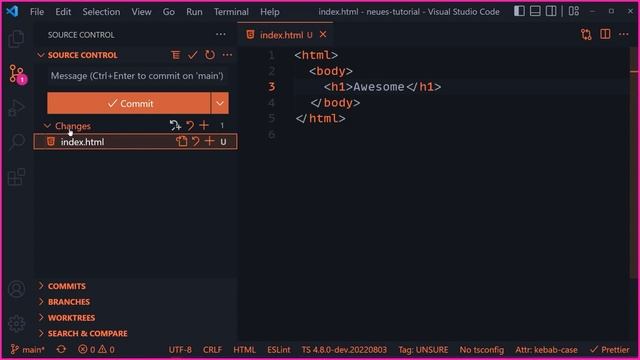Toggle bottom panel visibility
640x360 pixels.
[535, 11]
